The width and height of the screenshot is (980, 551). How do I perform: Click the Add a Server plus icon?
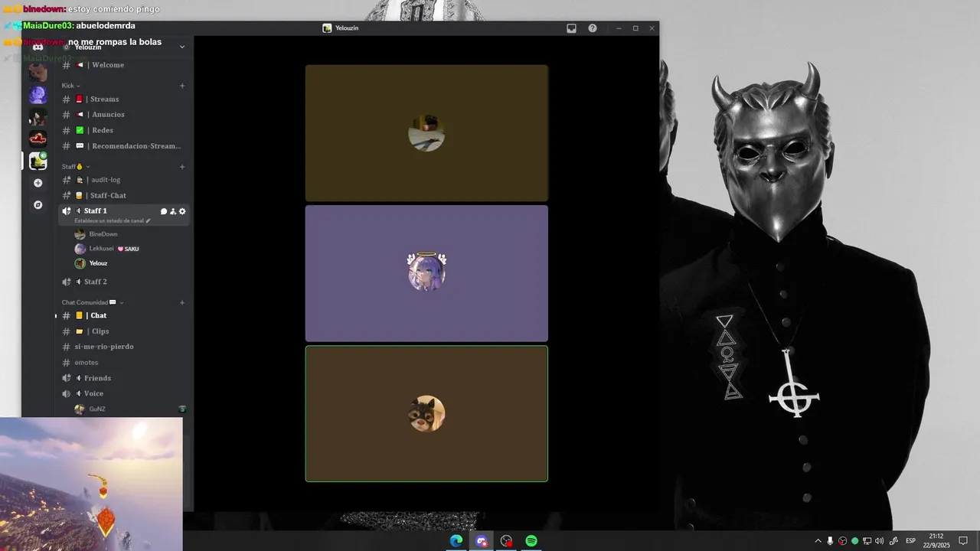point(38,183)
